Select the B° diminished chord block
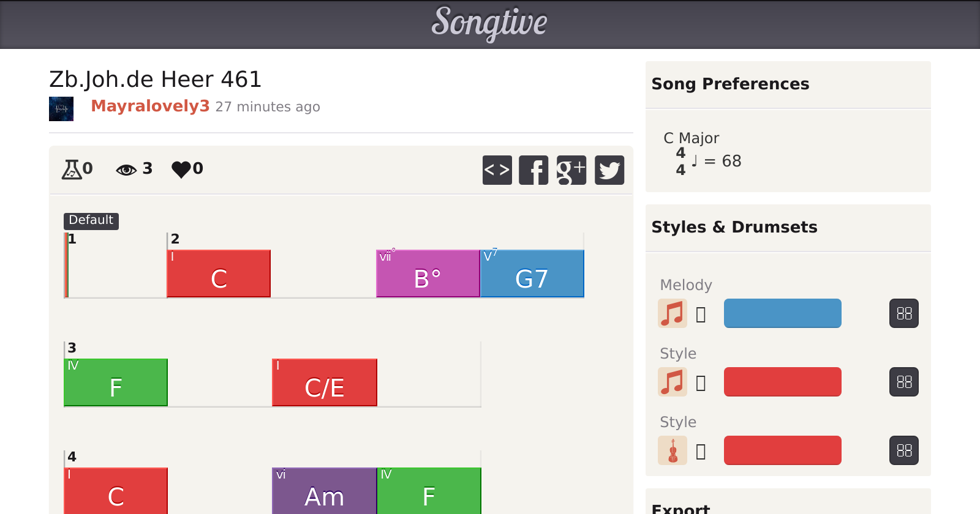This screenshot has width=980, height=514. [428, 274]
